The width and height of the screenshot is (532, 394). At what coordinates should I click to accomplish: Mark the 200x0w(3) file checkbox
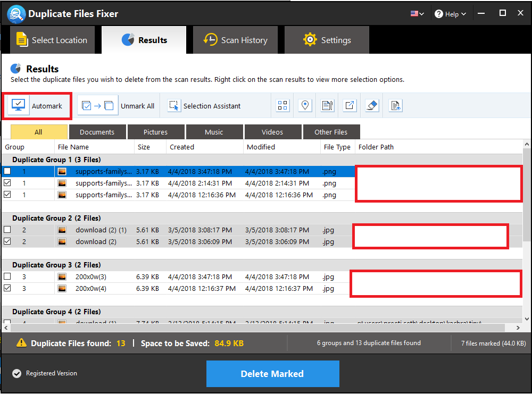coord(7,276)
